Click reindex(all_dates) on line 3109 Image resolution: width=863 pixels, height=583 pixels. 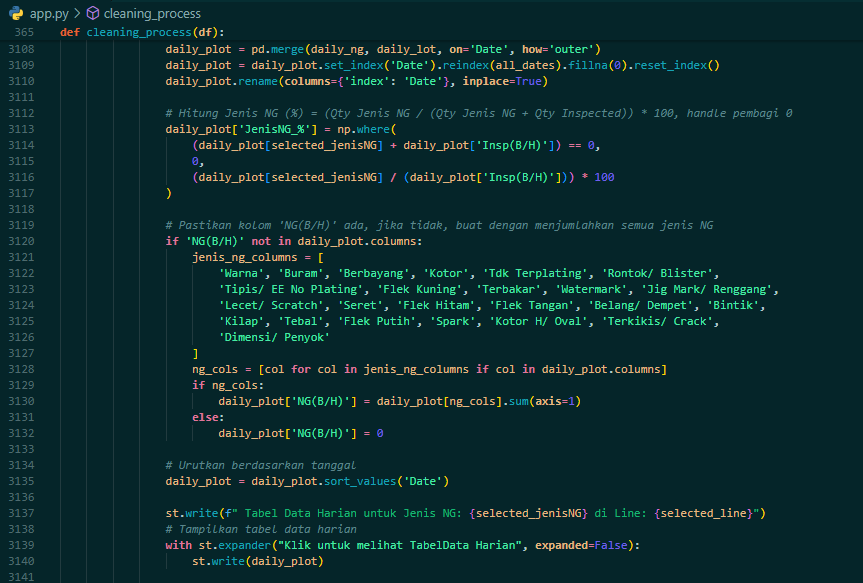(502, 65)
